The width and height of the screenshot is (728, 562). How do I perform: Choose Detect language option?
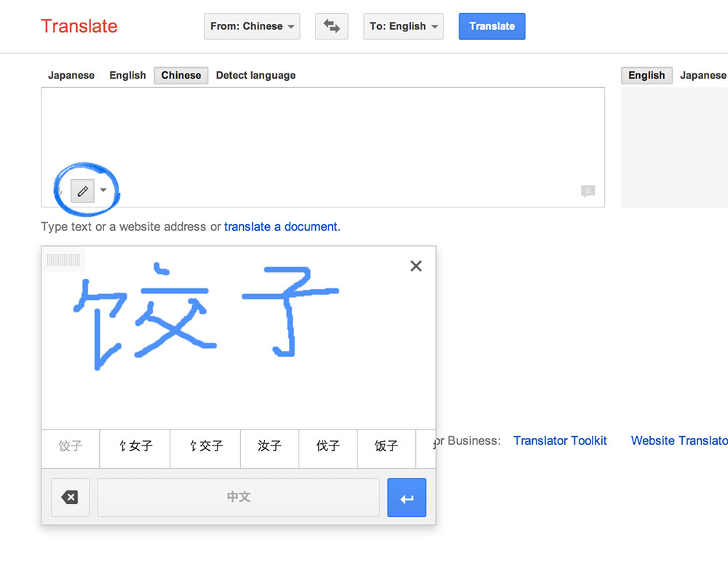click(x=256, y=75)
